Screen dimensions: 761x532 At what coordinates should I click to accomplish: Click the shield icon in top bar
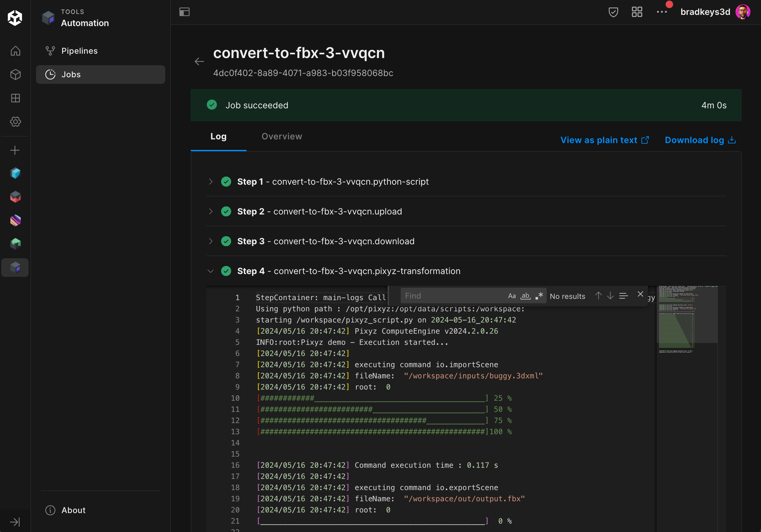[613, 12]
